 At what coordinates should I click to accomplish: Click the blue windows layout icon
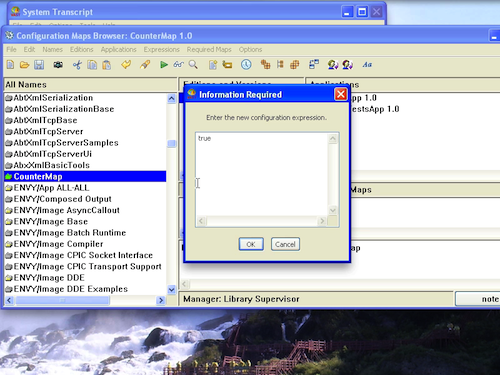coord(314,64)
